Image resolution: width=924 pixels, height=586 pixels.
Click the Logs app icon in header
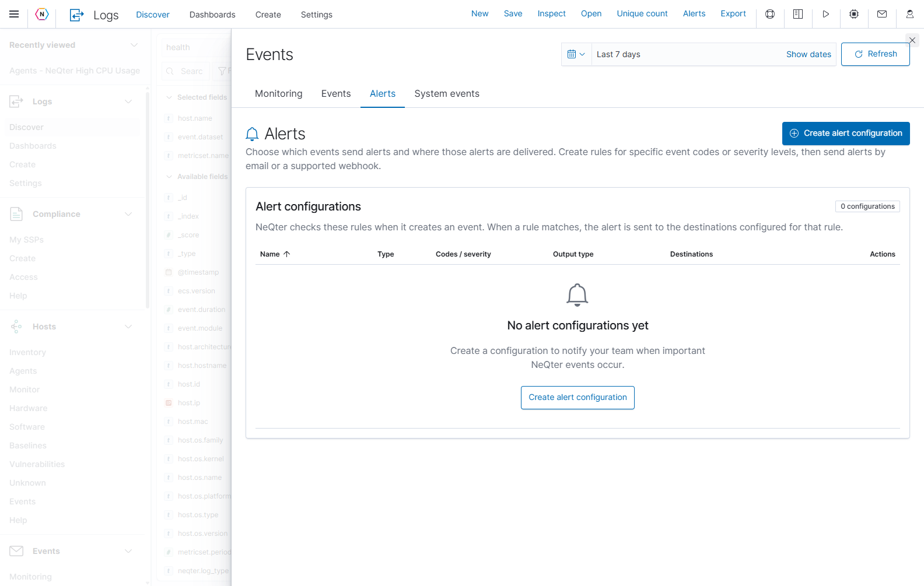point(76,15)
